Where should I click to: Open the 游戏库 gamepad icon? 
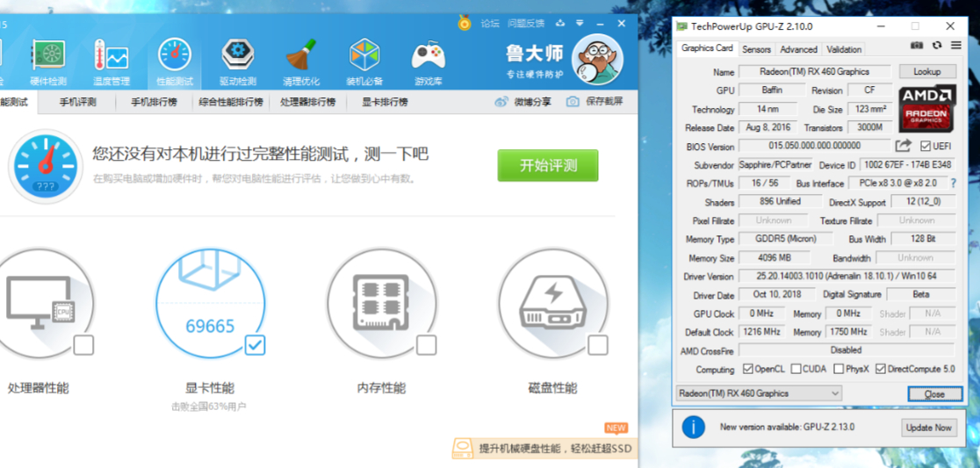[x=429, y=55]
